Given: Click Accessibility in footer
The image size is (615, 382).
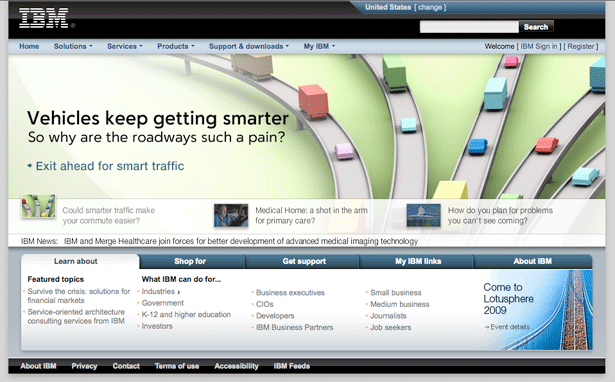Looking at the screenshot, I should [237, 366].
